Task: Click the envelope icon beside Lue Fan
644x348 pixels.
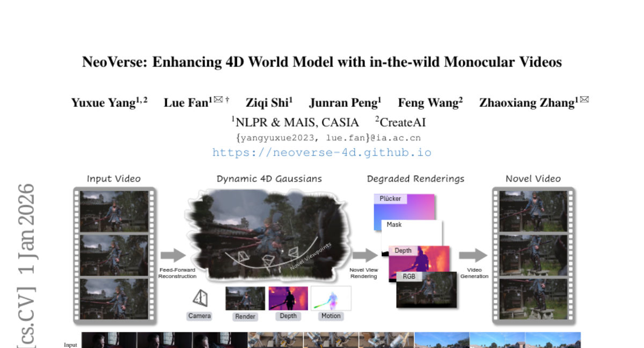Action: [x=218, y=99]
